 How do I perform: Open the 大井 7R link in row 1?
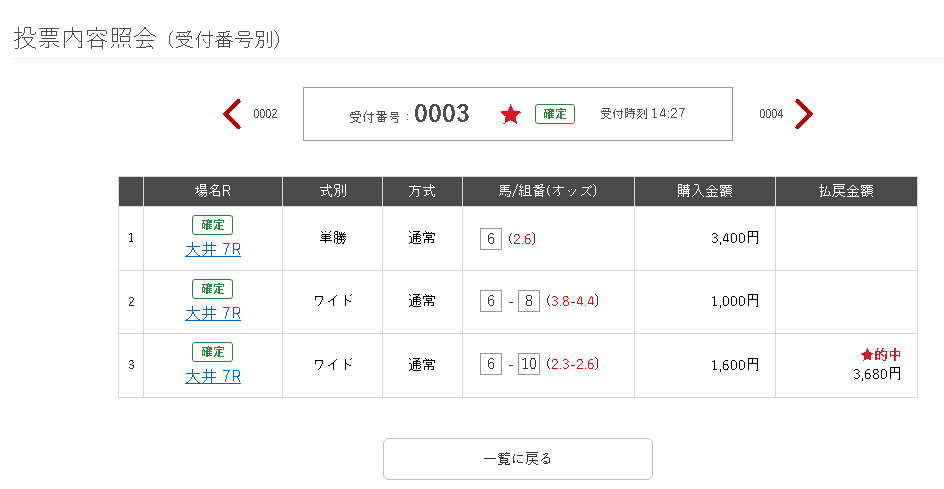(213, 250)
